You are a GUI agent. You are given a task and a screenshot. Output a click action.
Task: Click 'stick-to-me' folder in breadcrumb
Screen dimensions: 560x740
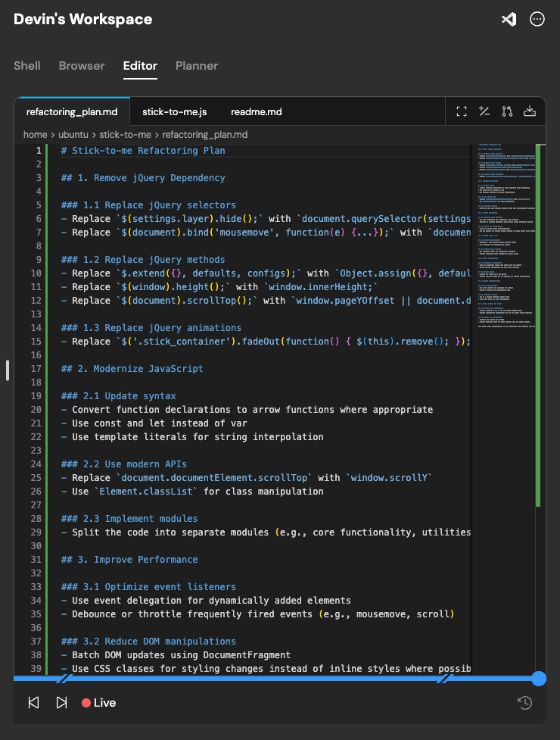[124, 135]
